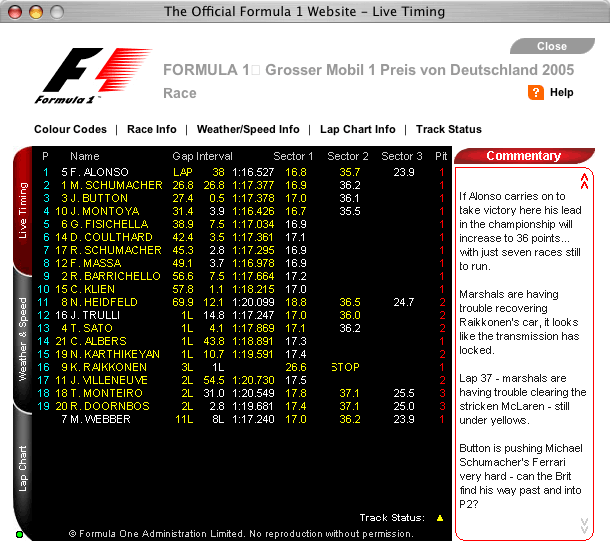Select the J. MONTOYA driver name
610x552 pixels.
coord(105,211)
